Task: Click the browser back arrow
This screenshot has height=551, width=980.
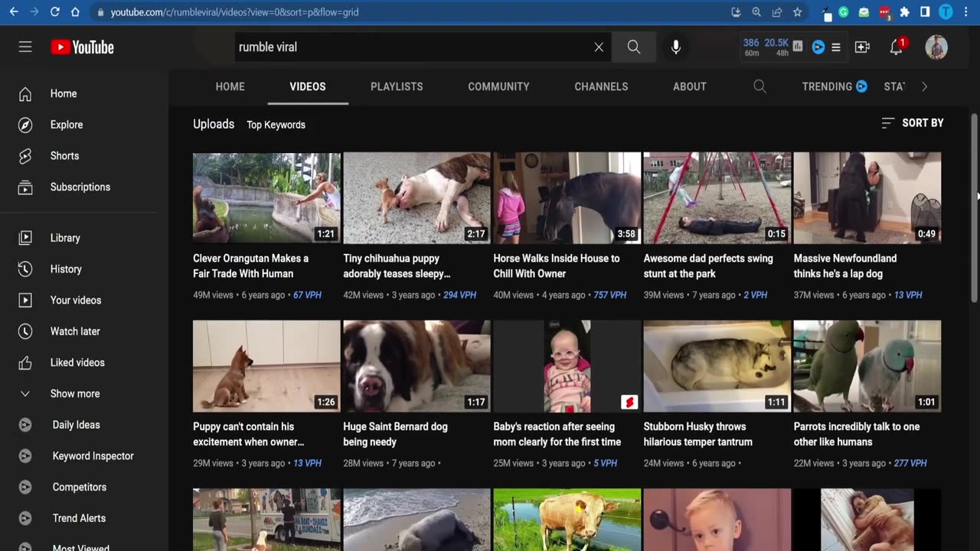Action: [x=14, y=12]
